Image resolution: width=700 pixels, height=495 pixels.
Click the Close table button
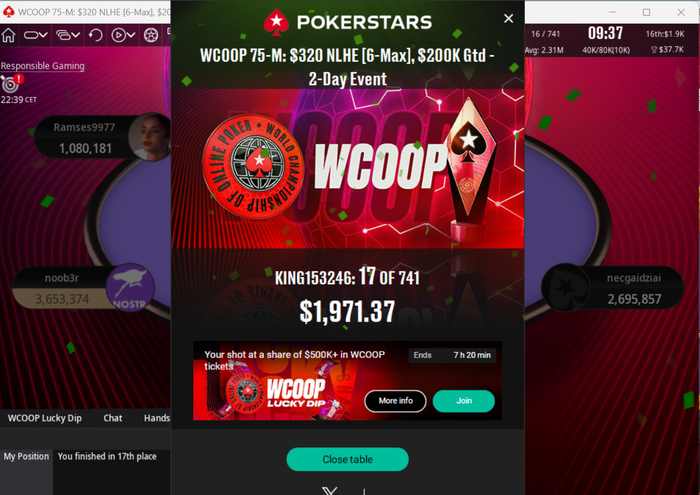point(347,459)
